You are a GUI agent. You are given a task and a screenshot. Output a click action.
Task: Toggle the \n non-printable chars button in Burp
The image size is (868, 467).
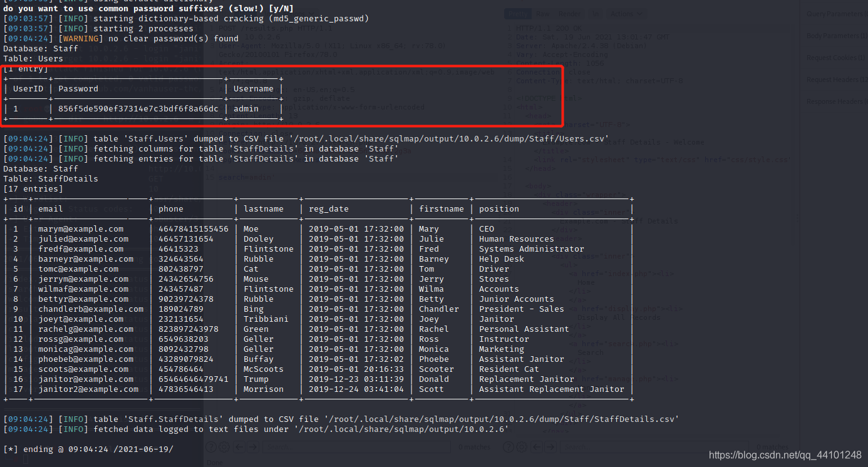coord(596,14)
